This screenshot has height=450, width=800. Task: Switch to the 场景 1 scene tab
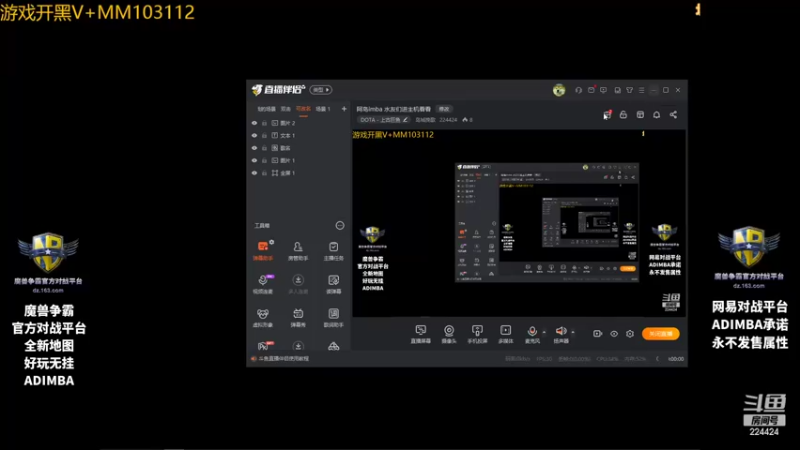point(322,109)
